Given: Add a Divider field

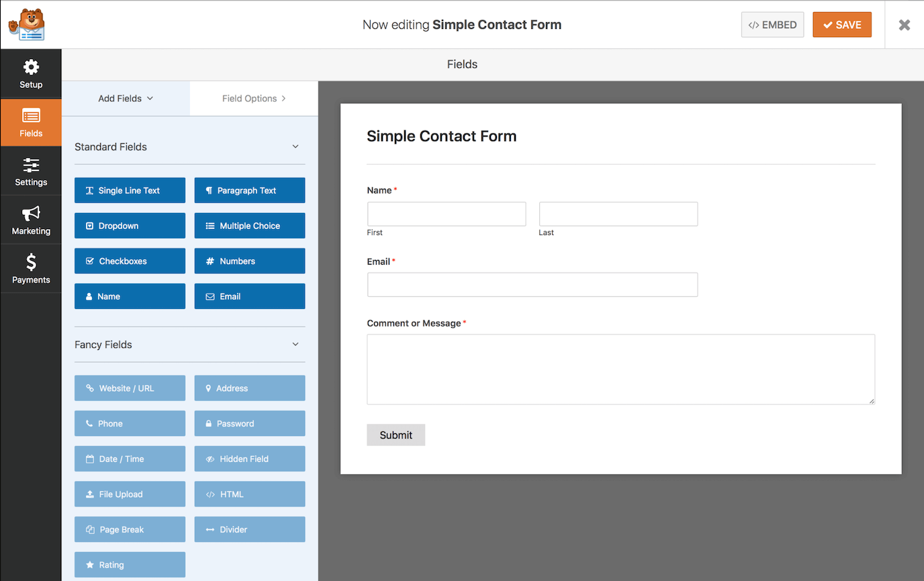Looking at the screenshot, I should pos(249,529).
